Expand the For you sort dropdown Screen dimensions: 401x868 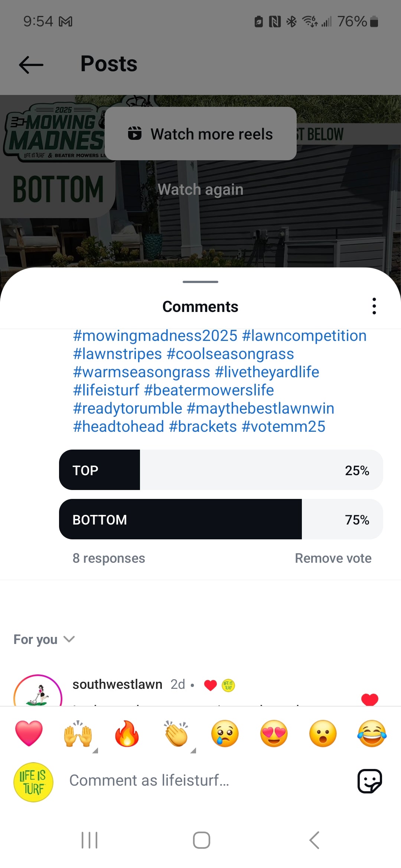44,640
